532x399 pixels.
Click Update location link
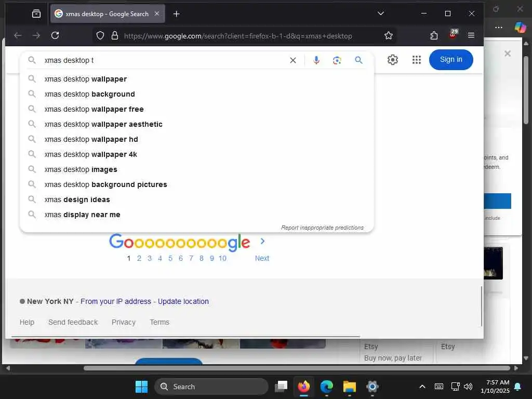pos(183,301)
